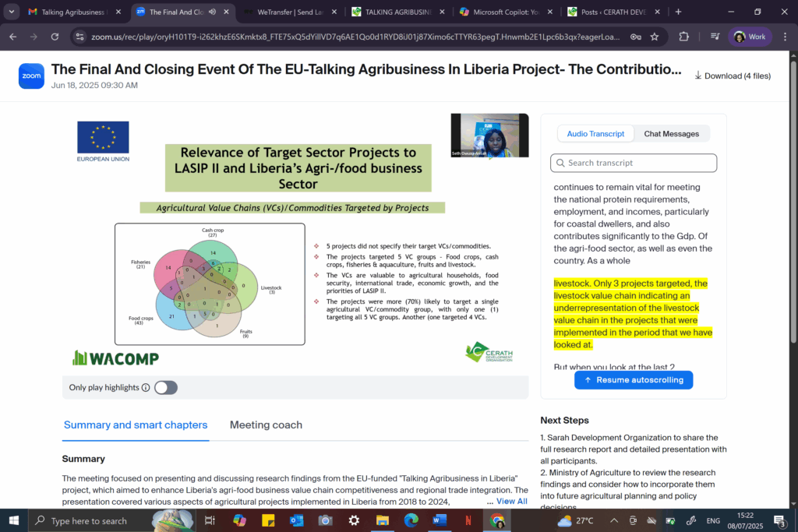Image resolution: width=798 pixels, height=532 pixels.
Task: Switch to Audio Transcript tab
Action: point(595,134)
